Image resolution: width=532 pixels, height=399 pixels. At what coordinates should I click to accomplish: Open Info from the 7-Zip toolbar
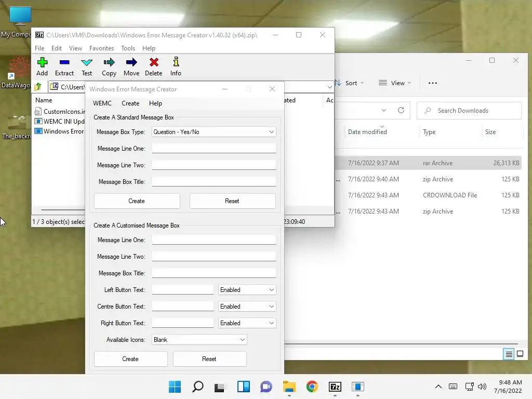click(176, 66)
